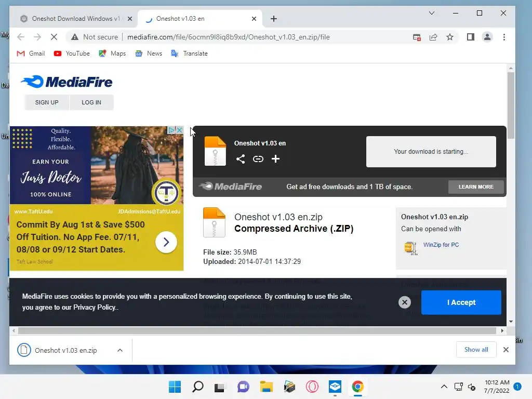Open the Gmail bookmark

coord(31,54)
